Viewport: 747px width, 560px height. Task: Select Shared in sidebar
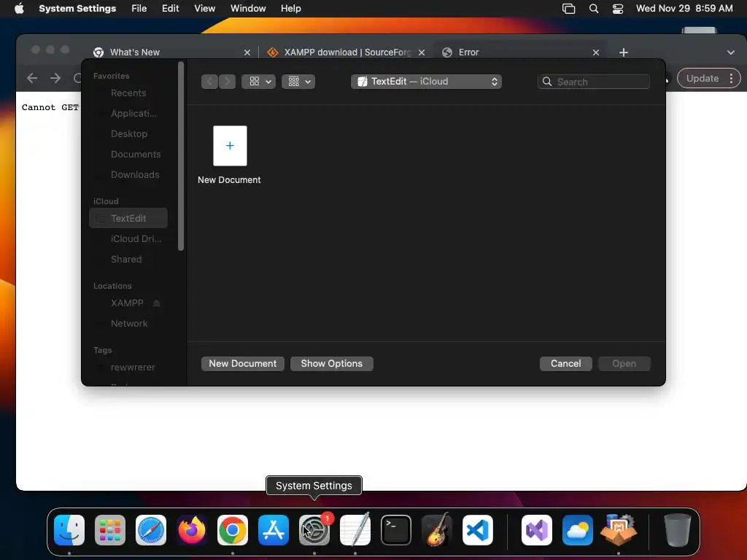pos(128,259)
